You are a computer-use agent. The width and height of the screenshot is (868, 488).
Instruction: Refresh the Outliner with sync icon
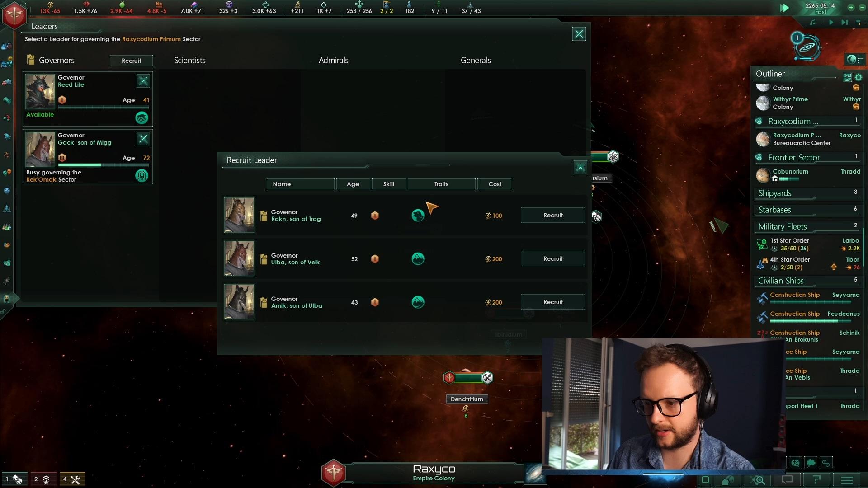pyautogui.click(x=847, y=77)
